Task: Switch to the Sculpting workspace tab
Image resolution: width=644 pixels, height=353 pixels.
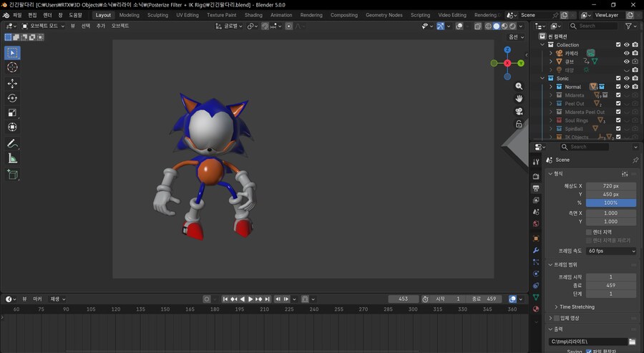Action: tap(157, 15)
